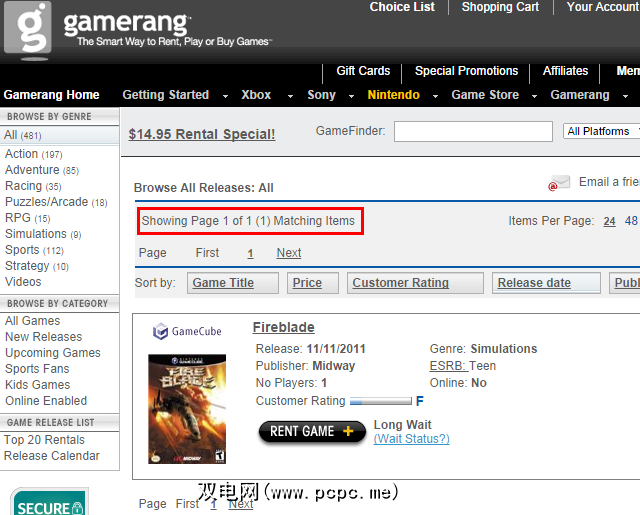Browse the Simulations genre
Viewport: 640px width, 515px height.
[x=43, y=234]
